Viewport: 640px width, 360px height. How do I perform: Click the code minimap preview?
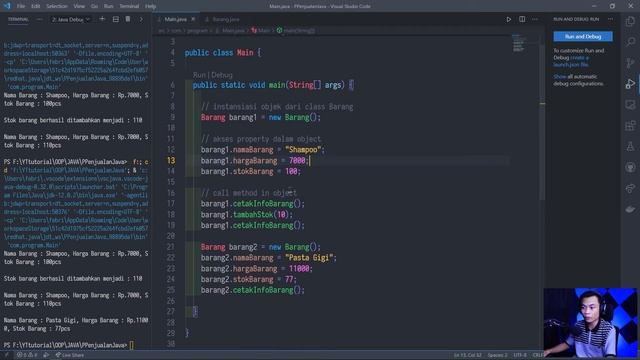[518, 43]
